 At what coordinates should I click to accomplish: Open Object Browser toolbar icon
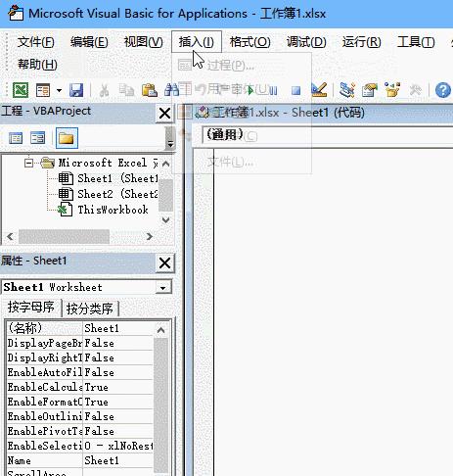pos(392,90)
